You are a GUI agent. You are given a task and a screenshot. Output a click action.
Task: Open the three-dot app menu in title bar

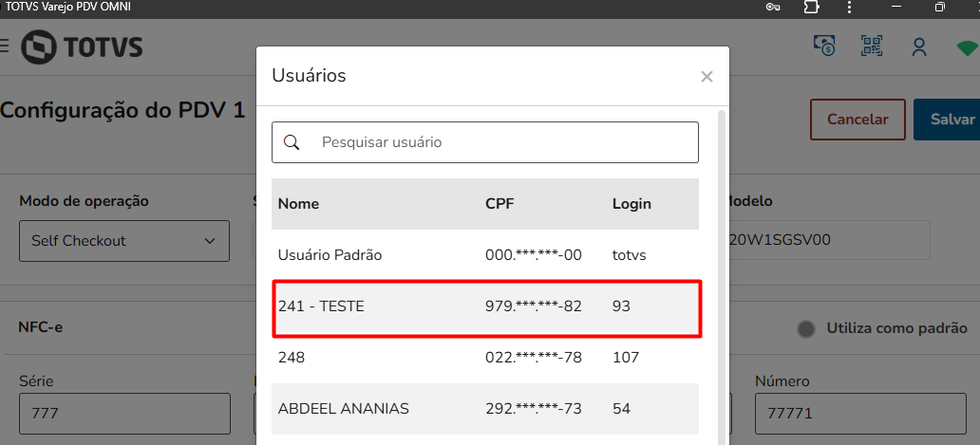(849, 7)
